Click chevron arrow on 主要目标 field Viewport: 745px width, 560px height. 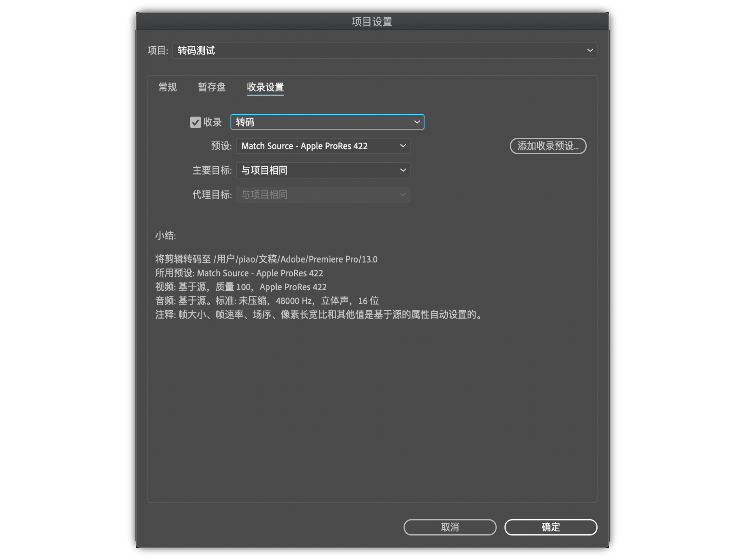pos(403,170)
